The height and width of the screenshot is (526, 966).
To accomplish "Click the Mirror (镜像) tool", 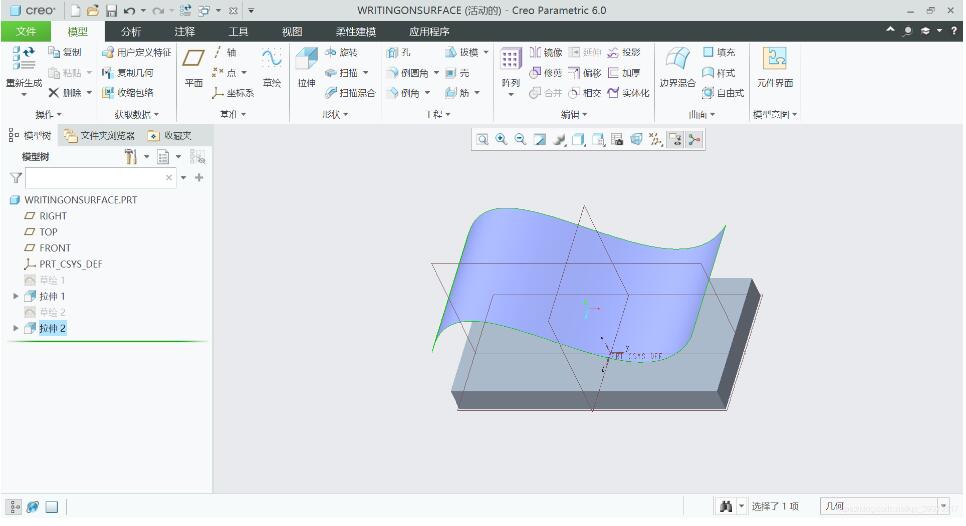I will [x=546, y=52].
